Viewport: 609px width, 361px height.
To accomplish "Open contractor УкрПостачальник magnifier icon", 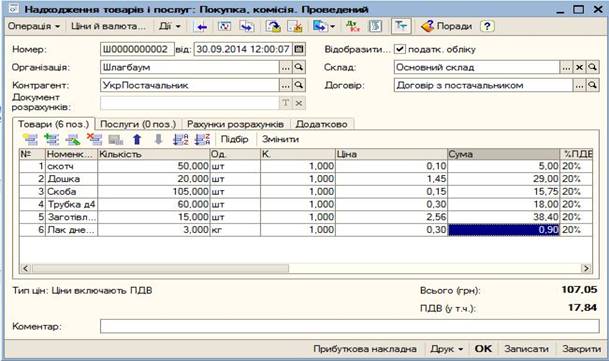I will [299, 85].
